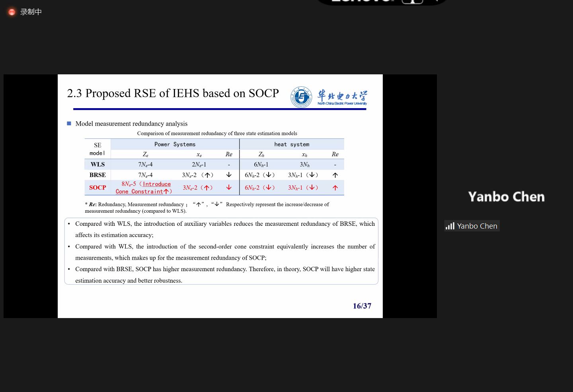Click the North China Electric Power University calligraphy logo
This screenshot has width=573, height=392.
tap(342, 97)
